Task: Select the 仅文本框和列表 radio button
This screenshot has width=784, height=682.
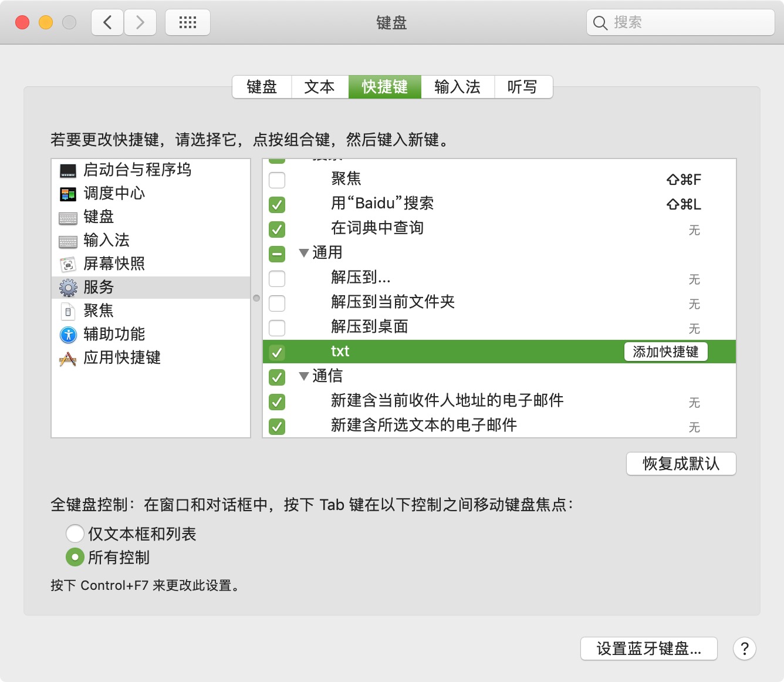Action: (75, 534)
